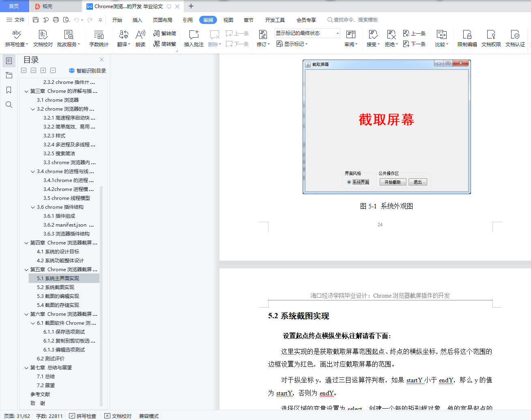
Task: Undo the last action
Action: [x=76, y=20]
